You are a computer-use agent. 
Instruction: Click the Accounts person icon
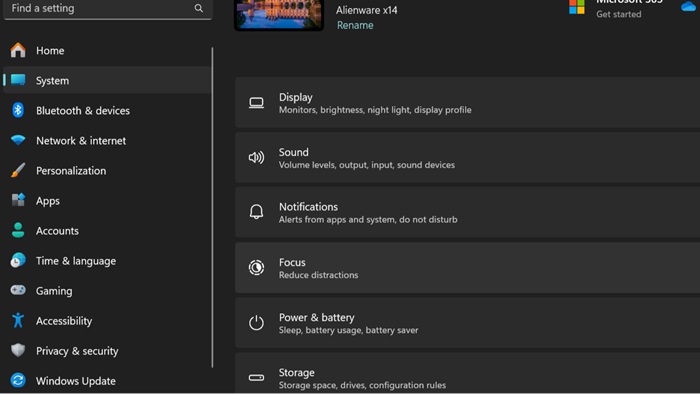pos(18,230)
